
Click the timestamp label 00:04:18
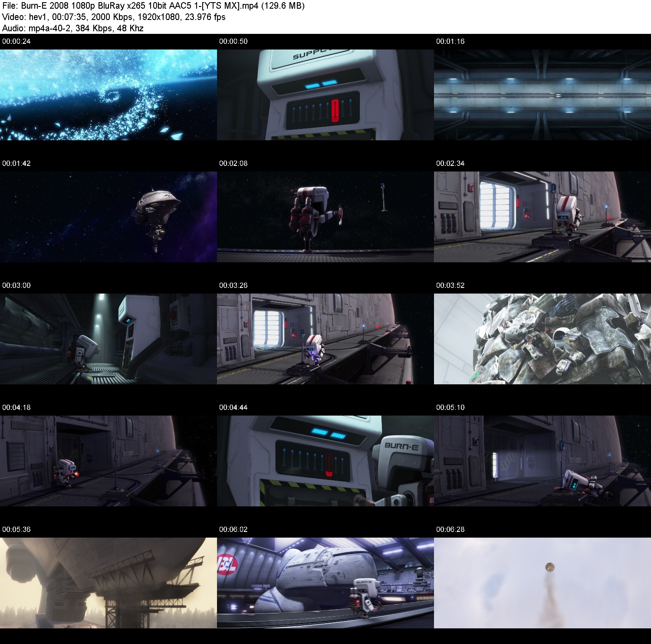click(16, 407)
